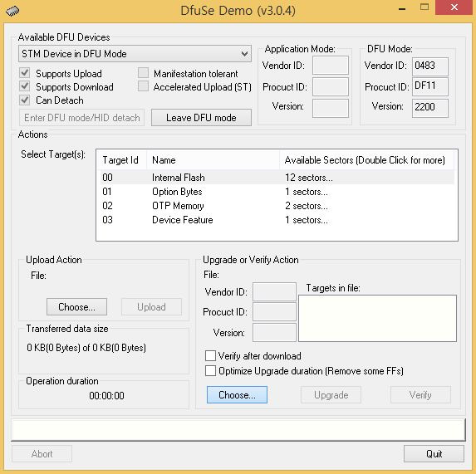Maximize the DfuSe Demo window
This screenshot has width=476, height=474.
(x=424, y=7)
